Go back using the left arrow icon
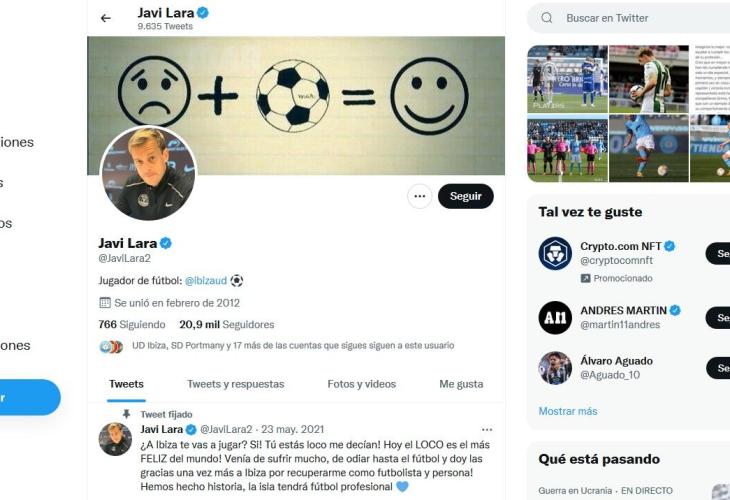Image resolution: width=730 pixels, height=500 pixels. tap(106, 18)
